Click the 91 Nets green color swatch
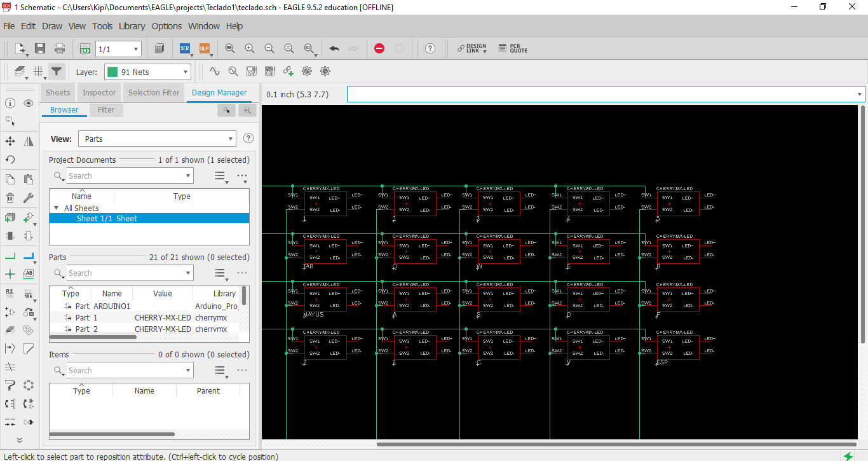This screenshot has width=868, height=461. point(112,72)
